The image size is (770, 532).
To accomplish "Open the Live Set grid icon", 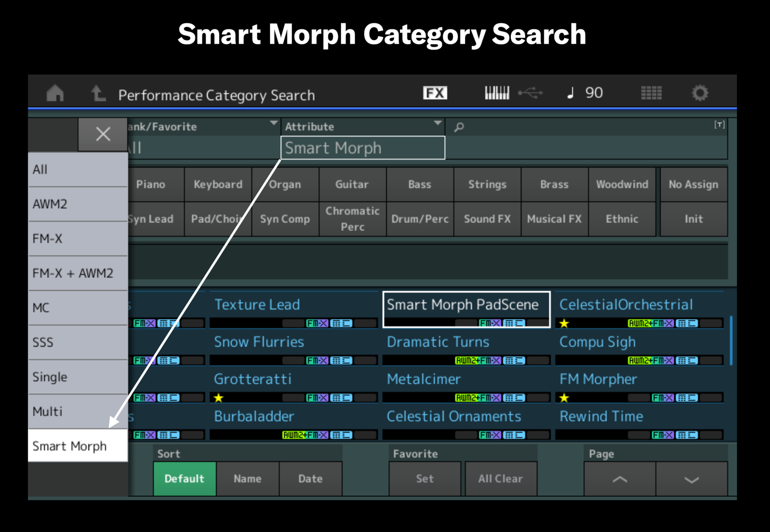I will click(x=651, y=92).
